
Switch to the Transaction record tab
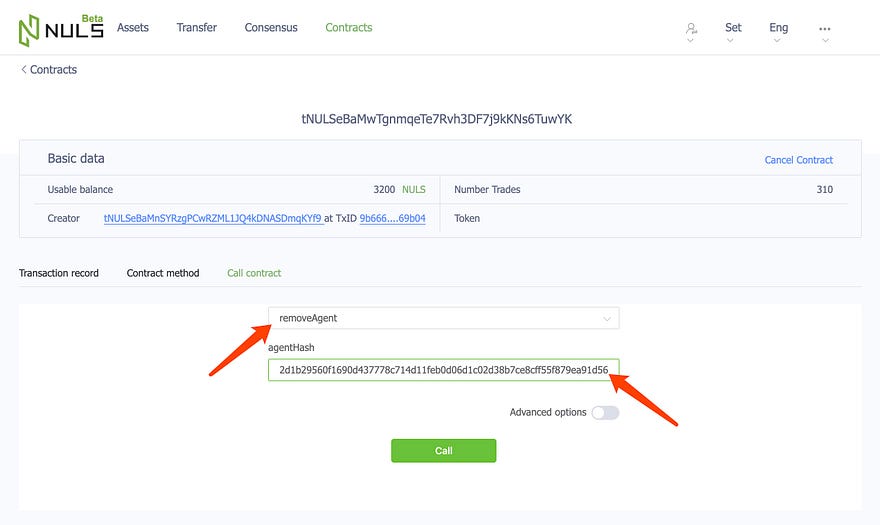click(x=59, y=273)
